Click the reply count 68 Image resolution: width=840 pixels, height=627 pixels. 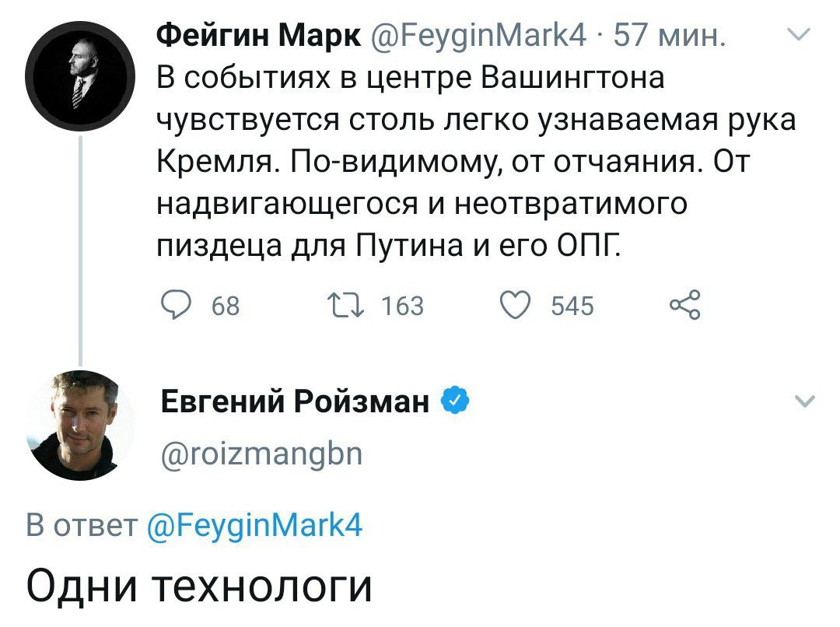click(x=226, y=306)
